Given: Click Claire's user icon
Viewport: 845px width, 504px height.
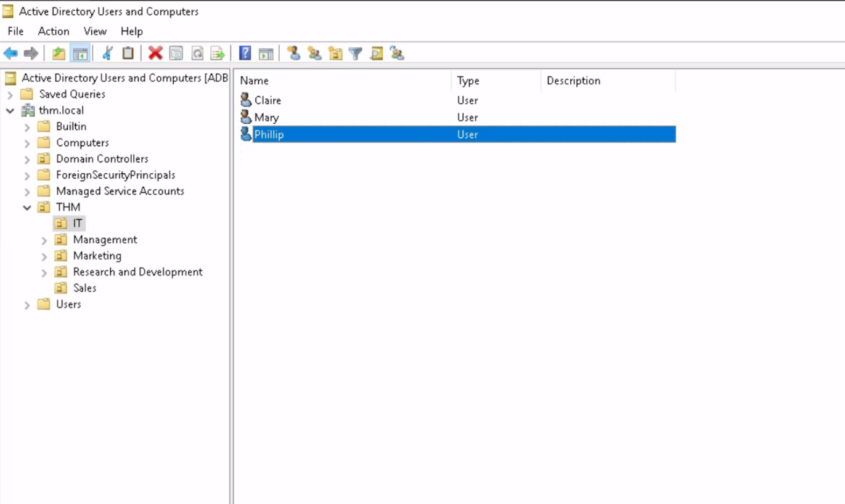Looking at the screenshot, I should coord(246,100).
